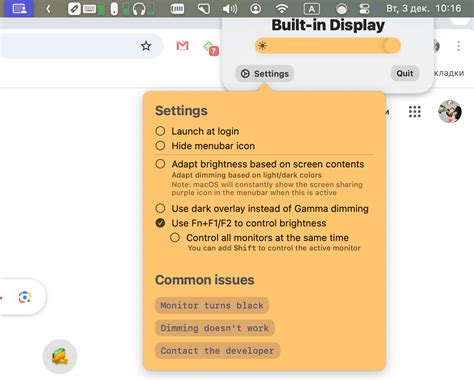Collapse menu bar icons with left chevron
The height and width of the screenshot is (380, 474).
[48, 9]
